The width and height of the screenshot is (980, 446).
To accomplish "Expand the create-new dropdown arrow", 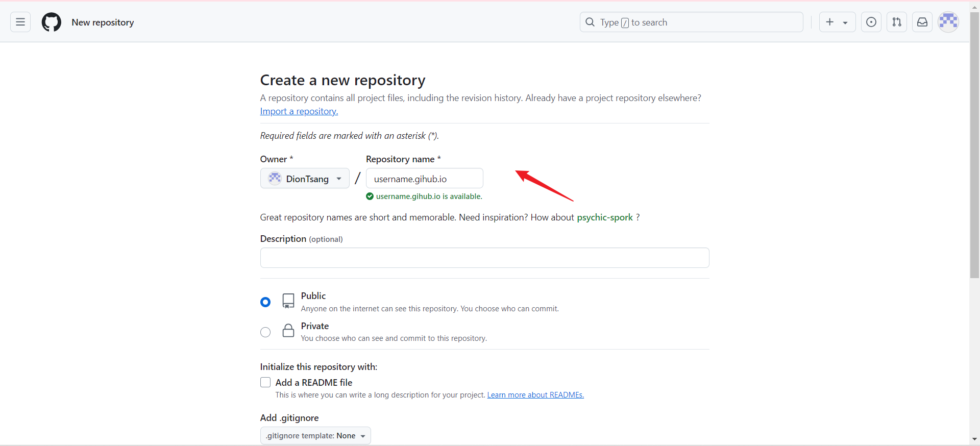I will [x=845, y=22].
